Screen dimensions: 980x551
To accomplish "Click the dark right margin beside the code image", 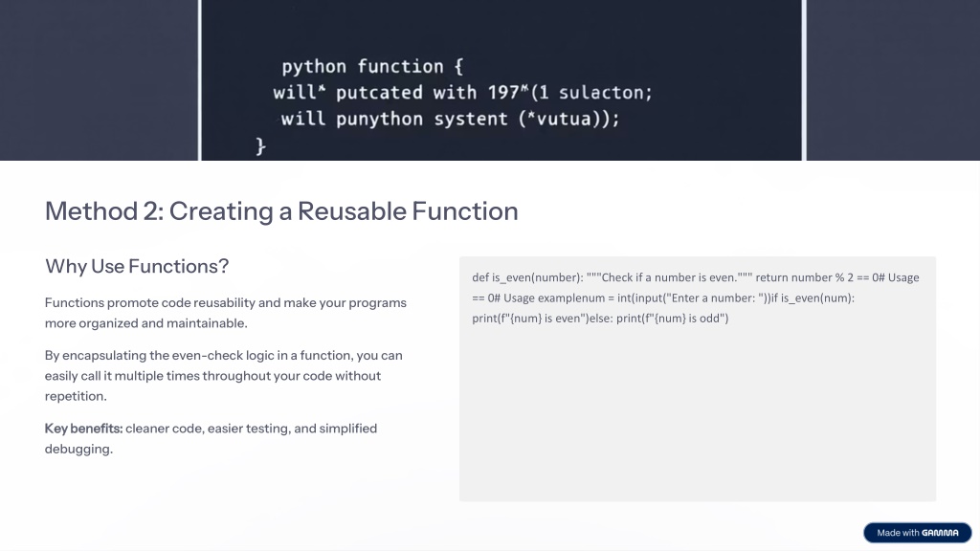I will click(x=890, y=77).
